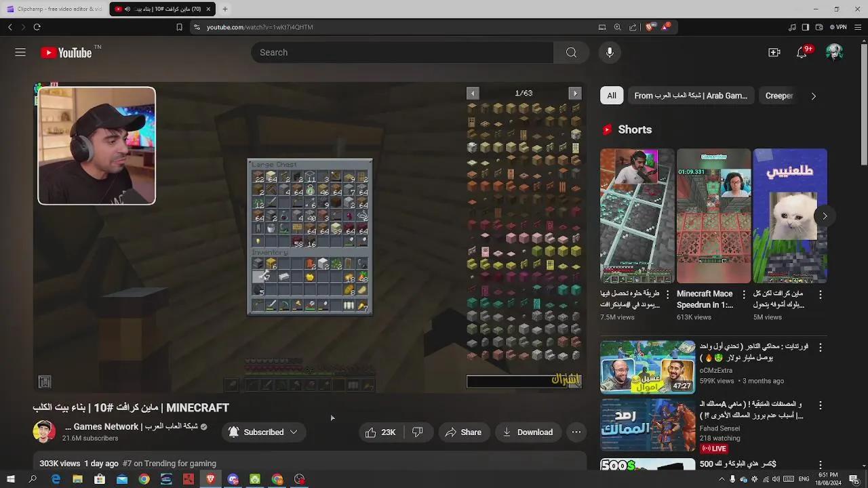The image size is (868, 488).
Task: Open the Games Network channel link
Action: (105, 426)
